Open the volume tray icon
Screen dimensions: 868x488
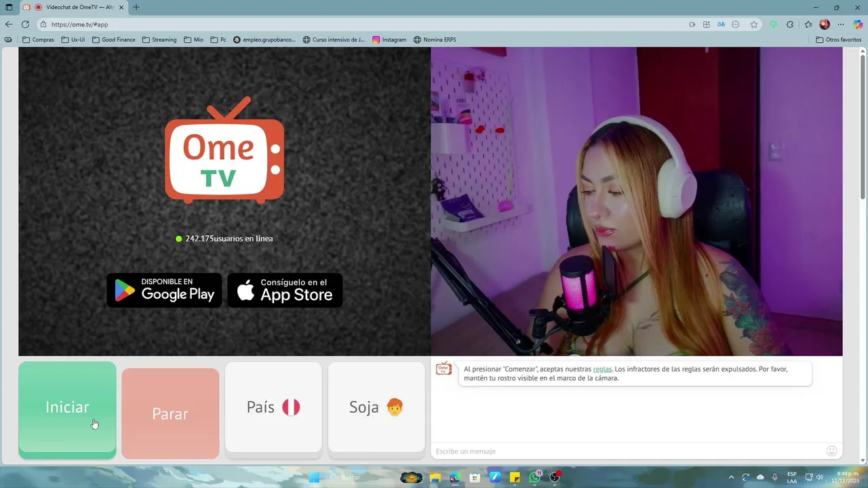click(820, 477)
